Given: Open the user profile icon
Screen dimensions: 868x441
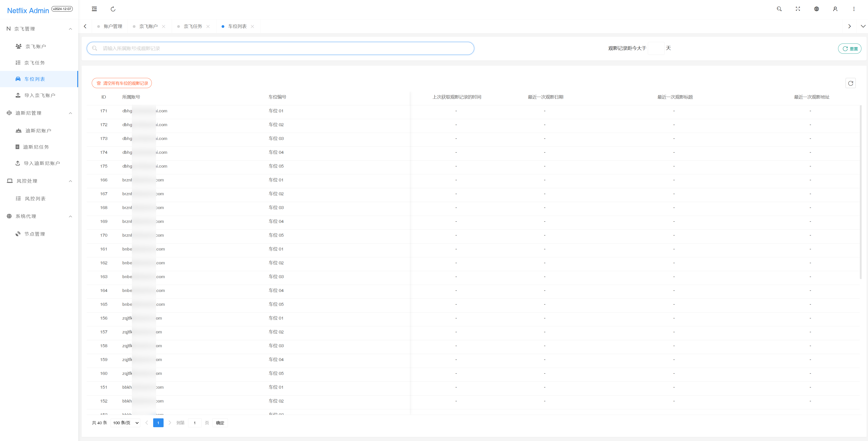Looking at the screenshot, I should coord(835,9).
